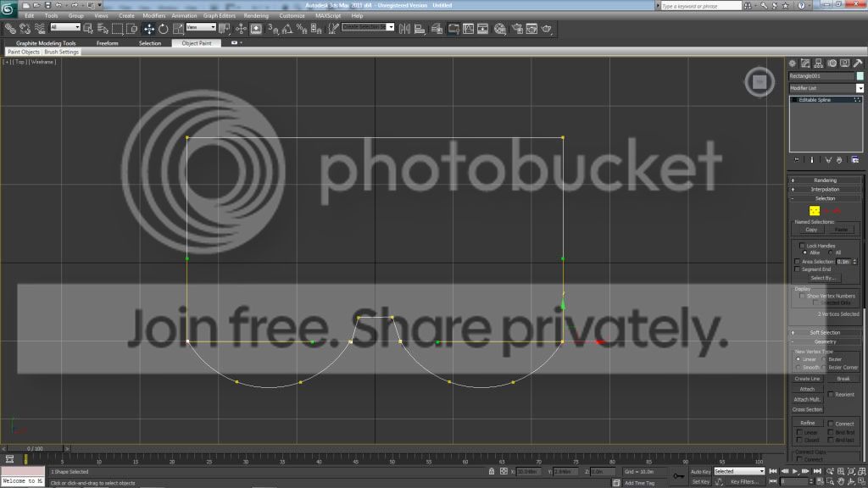Image resolution: width=868 pixels, height=488 pixels.
Task: Click the Break button
Action: click(843, 379)
